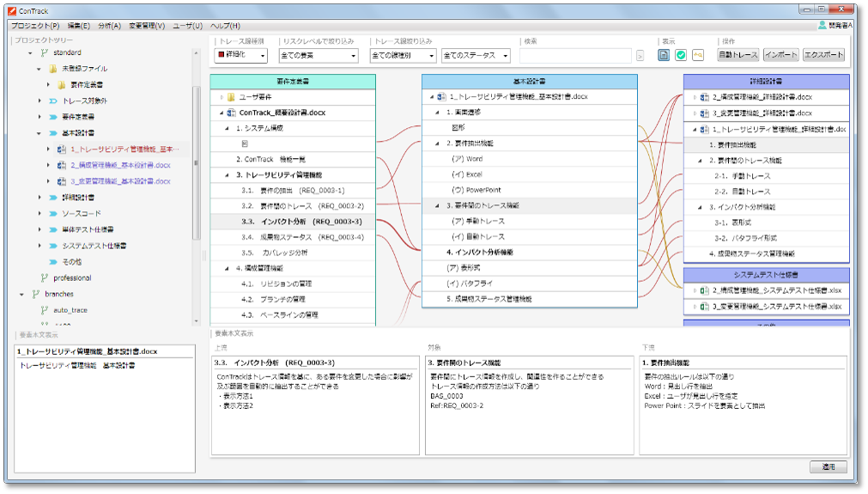The width and height of the screenshot is (868, 494).
Task: Click Word icon of 1_トレーサビリティ管理機能_基本設計書.docx in center panel
Action: (x=442, y=96)
